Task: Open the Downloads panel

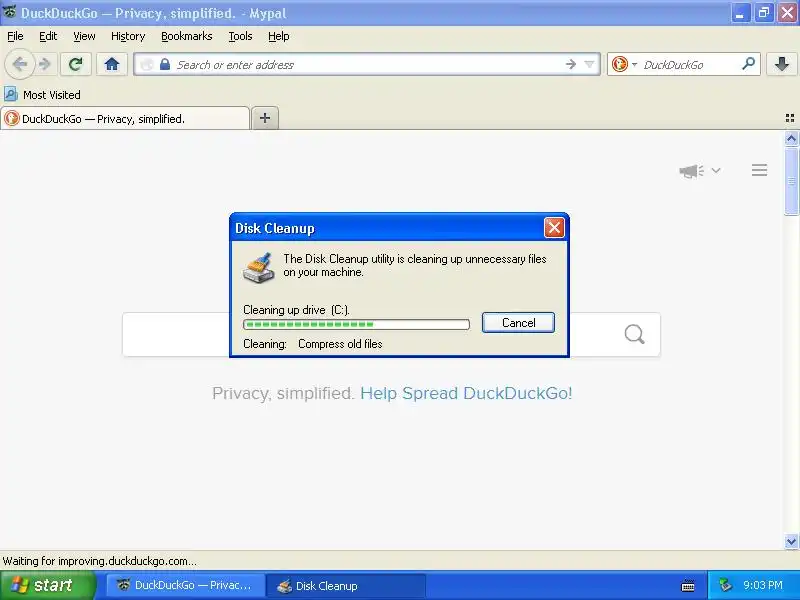Action: tap(781, 64)
